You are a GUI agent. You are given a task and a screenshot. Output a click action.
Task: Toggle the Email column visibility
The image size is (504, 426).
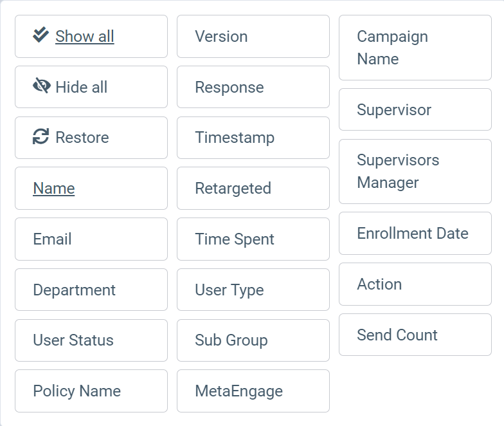91,239
